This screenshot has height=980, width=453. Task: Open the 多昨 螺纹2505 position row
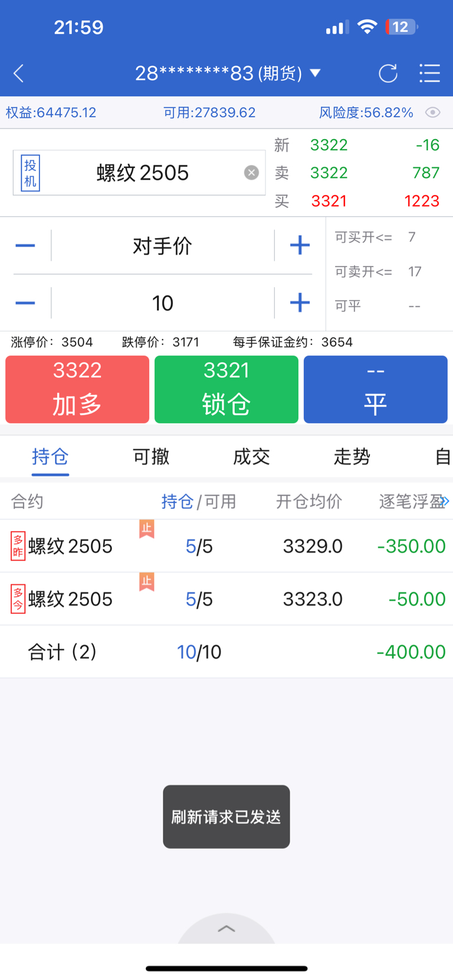[x=226, y=546]
